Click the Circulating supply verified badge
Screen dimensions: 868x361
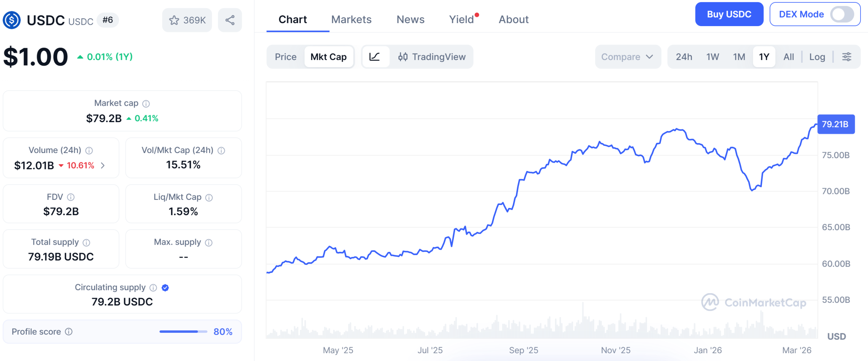tap(165, 287)
